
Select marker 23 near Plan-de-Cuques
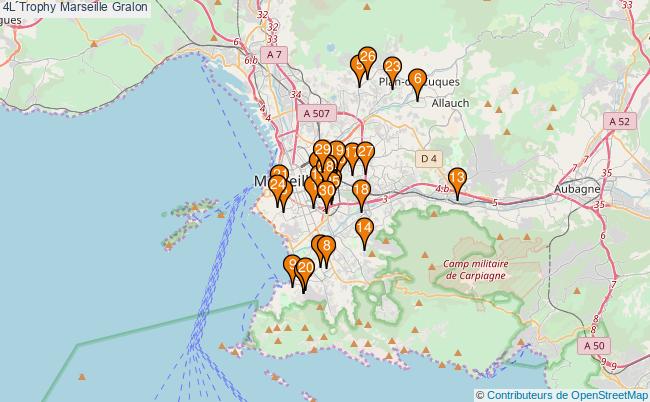pyautogui.click(x=392, y=68)
